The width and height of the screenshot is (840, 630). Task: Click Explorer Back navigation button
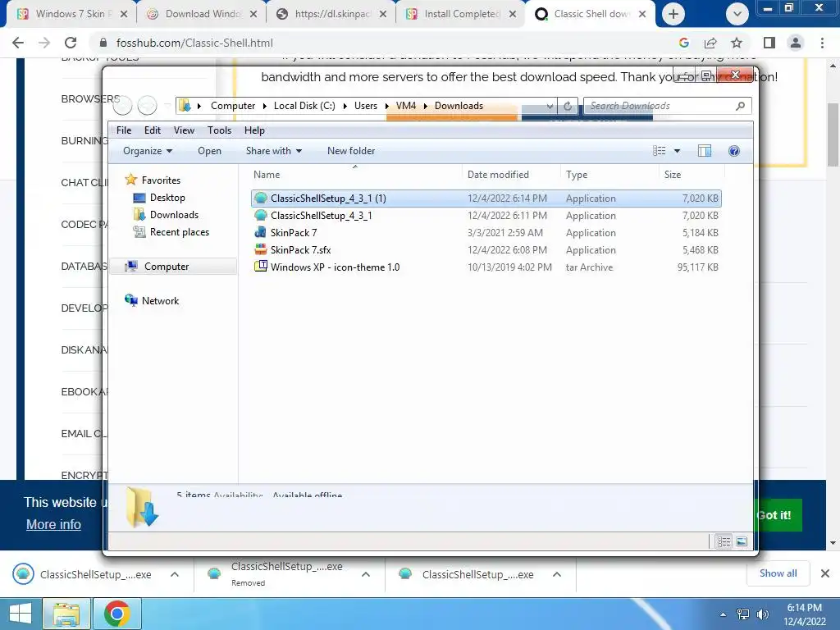click(x=123, y=106)
